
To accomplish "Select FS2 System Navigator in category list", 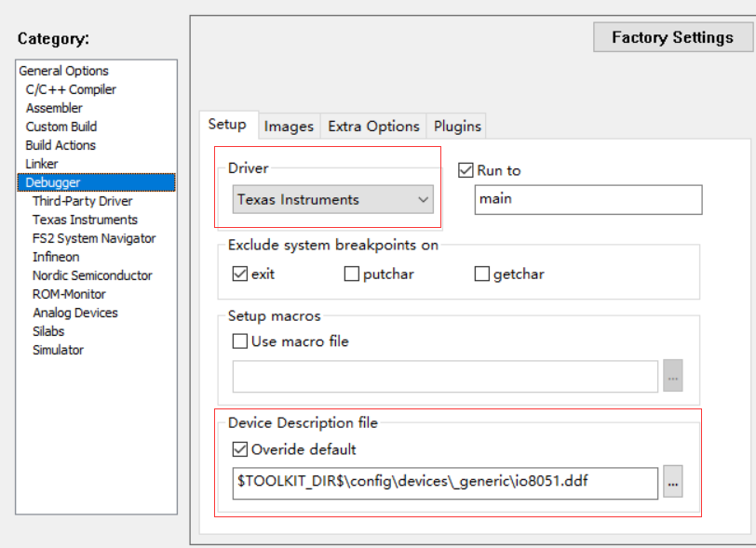I will pos(93,238).
